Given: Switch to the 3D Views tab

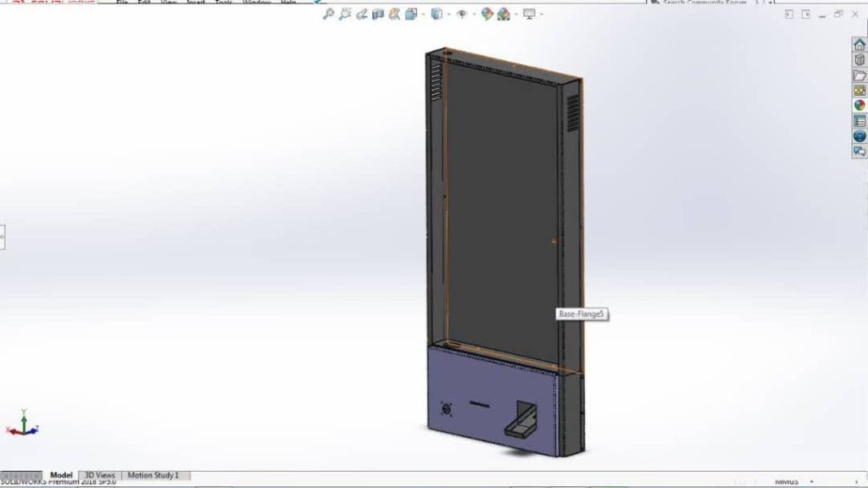Looking at the screenshot, I should point(100,475).
